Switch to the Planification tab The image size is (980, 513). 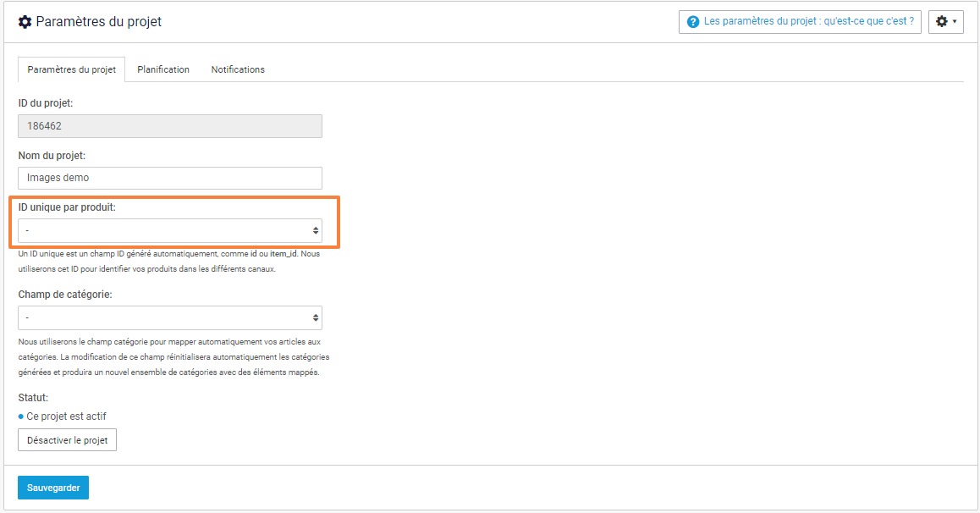163,69
